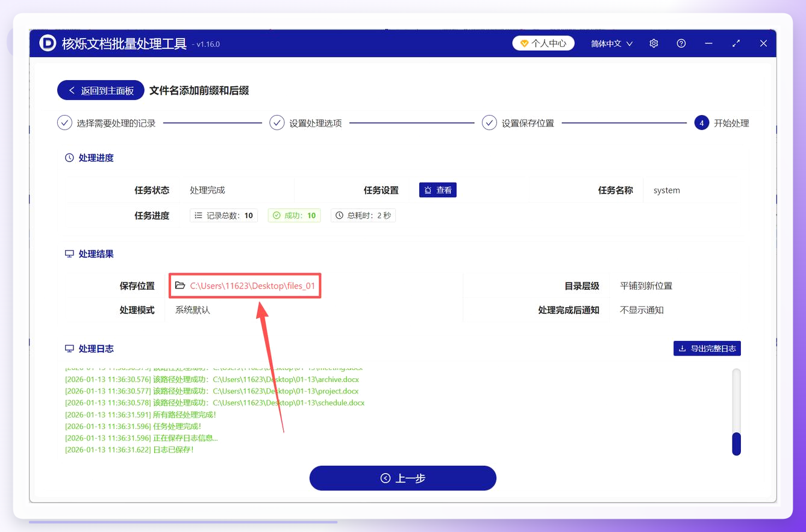Click the 上一步 previous step button

click(x=403, y=478)
